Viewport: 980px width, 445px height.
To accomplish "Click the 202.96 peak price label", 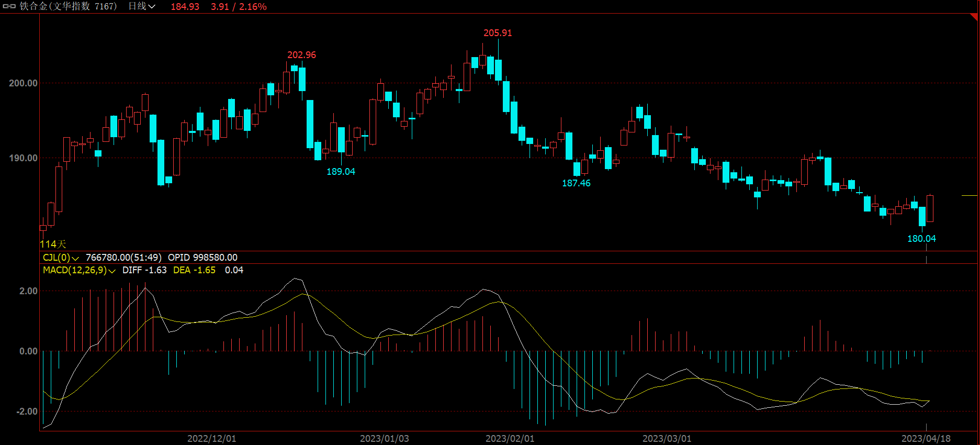I will pos(301,55).
